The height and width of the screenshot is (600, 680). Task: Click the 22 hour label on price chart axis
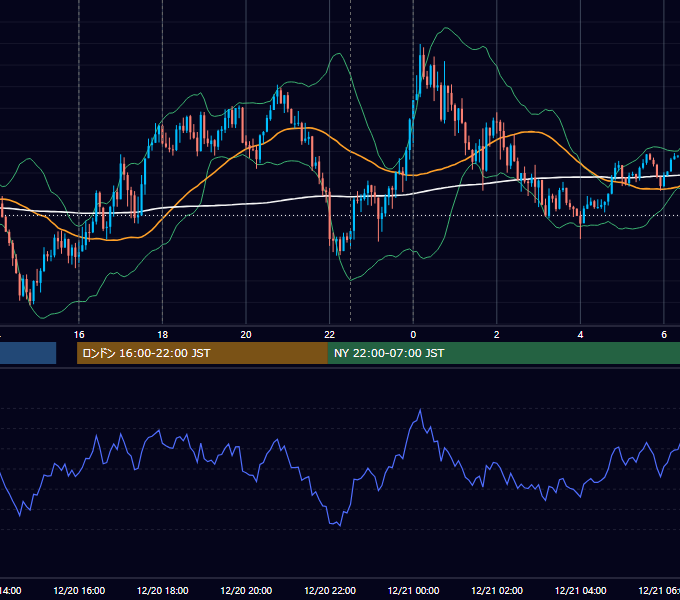[x=330, y=335]
